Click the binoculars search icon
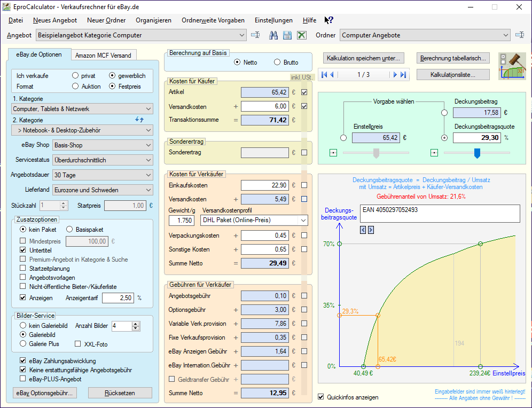 pos(273,35)
